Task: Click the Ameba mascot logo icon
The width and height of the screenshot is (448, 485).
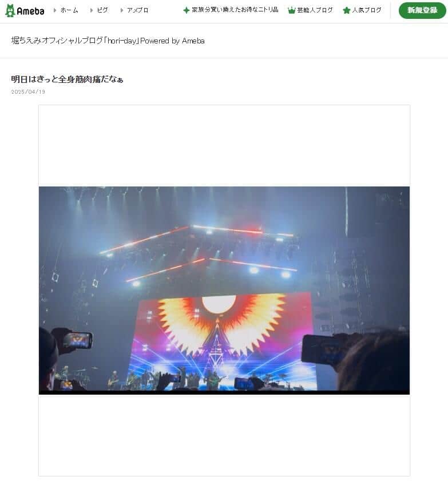Action: point(10,10)
